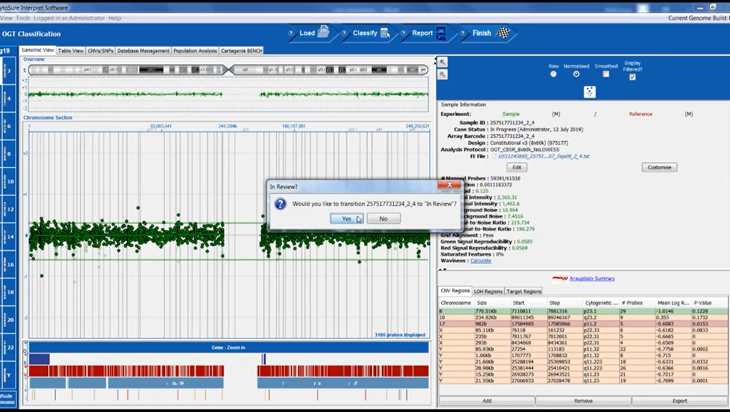Viewport: 730px width, 412px height.
Task: Click the Gene - Zoom in bar
Action: pyautogui.click(x=229, y=347)
